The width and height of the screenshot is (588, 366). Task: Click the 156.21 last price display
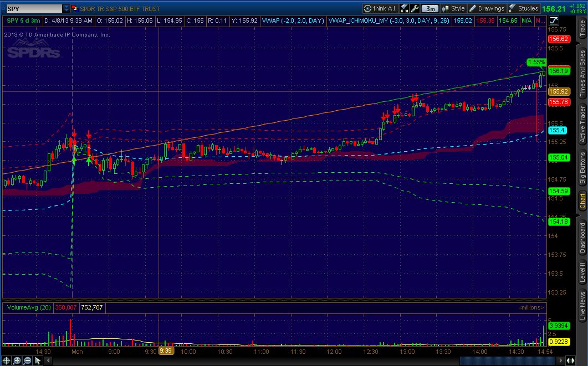click(x=554, y=9)
